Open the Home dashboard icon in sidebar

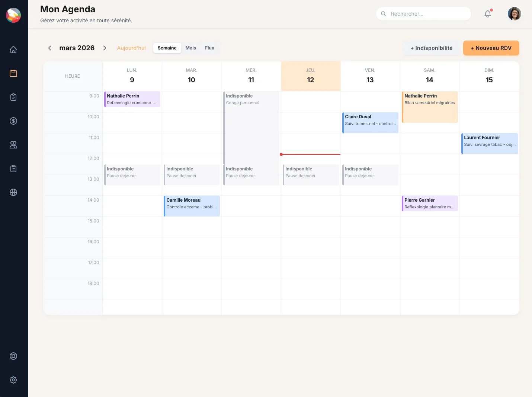(13, 49)
